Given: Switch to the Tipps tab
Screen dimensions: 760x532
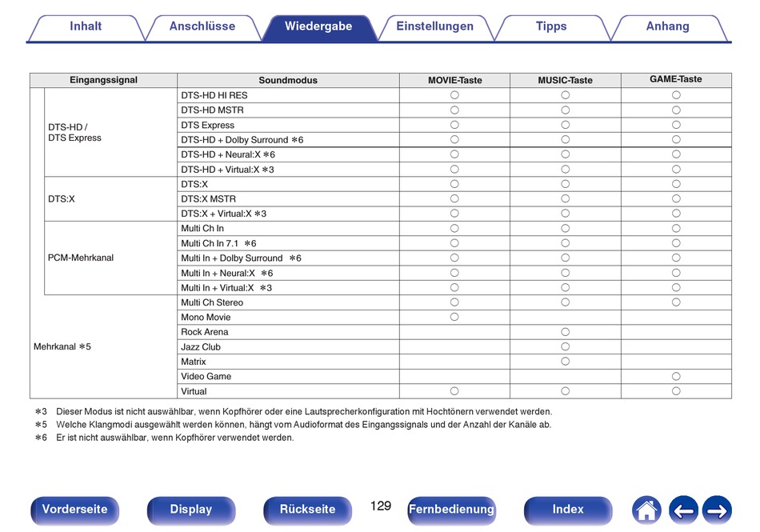Looking at the screenshot, I should (x=551, y=26).
